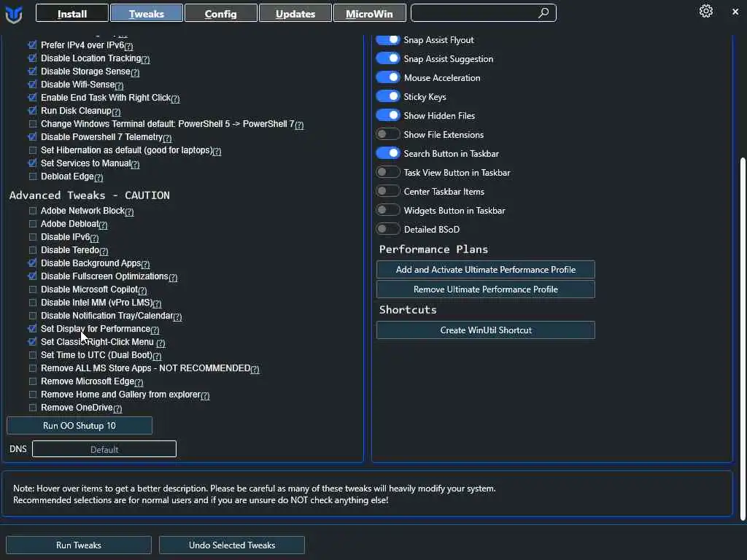
Task: Turn off Snap Assist Suggestion toggle
Action: coord(388,58)
